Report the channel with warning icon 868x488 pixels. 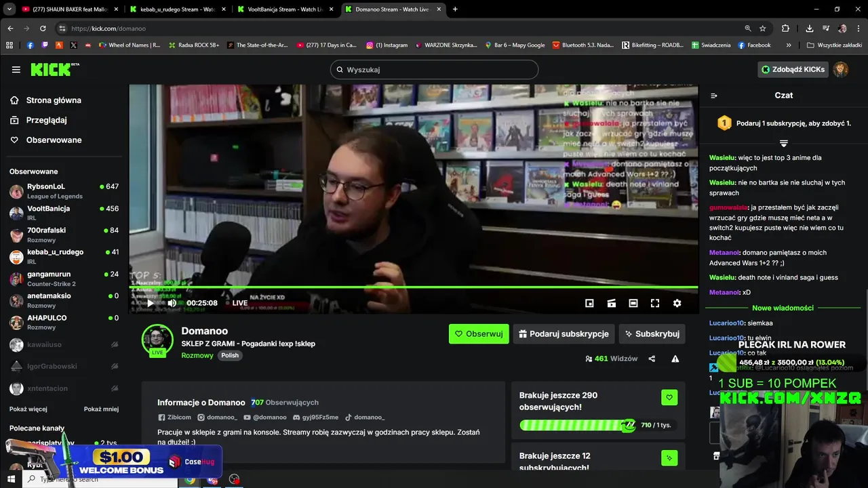coord(675,359)
